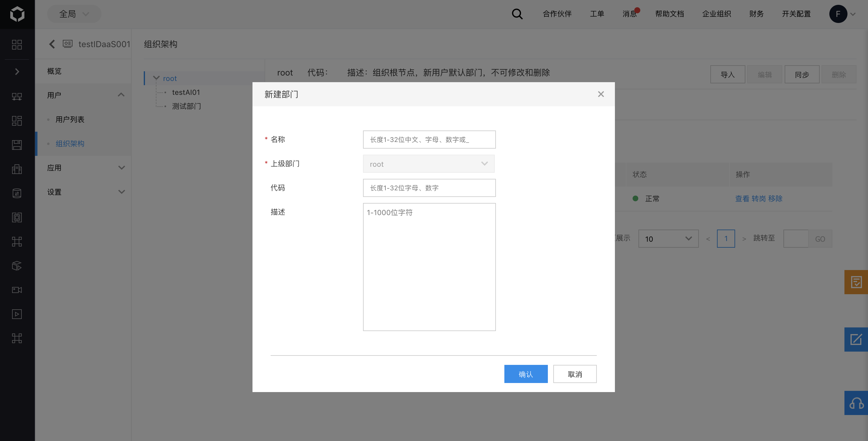Click the save-disk sidebar icon
The height and width of the screenshot is (441, 868).
[x=17, y=145]
